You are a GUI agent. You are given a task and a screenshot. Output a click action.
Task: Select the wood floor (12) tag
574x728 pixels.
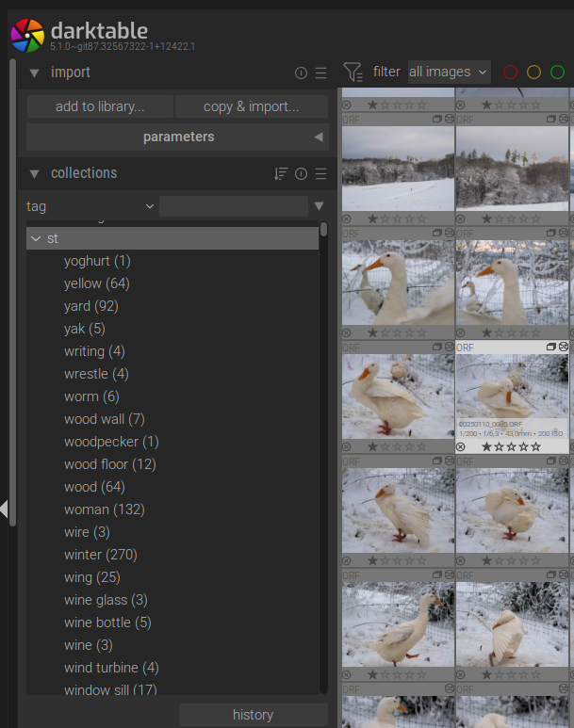pyautogui.click(x=110, y=464)
